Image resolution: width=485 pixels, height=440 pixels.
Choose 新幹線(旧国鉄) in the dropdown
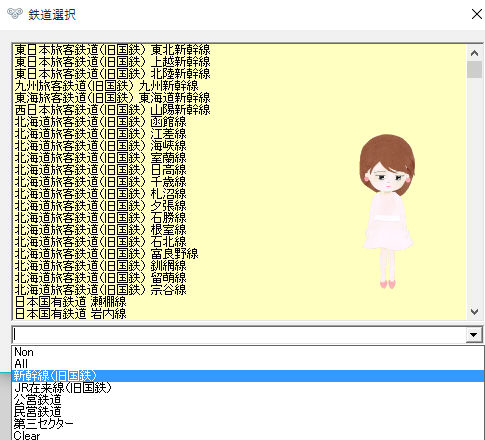coord(248,376)
